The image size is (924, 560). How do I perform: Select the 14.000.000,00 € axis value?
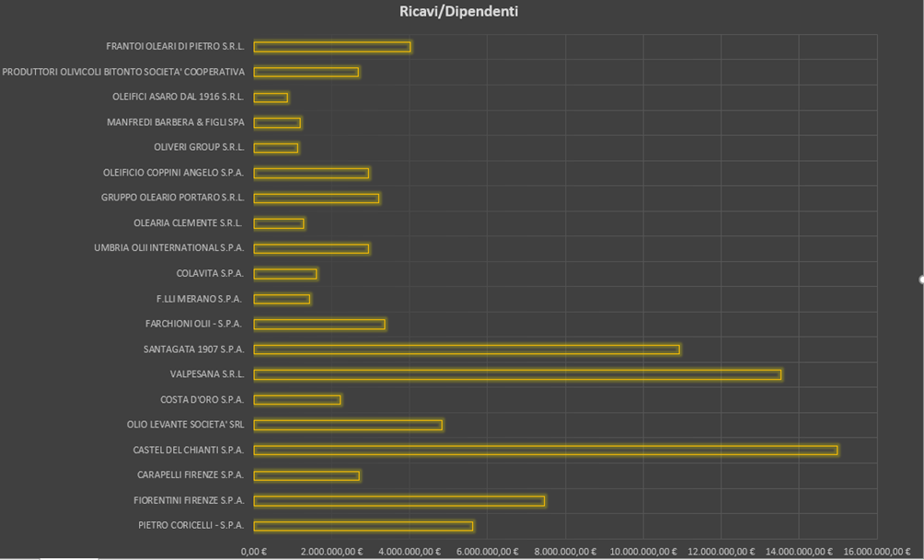[x=799, y=551]
